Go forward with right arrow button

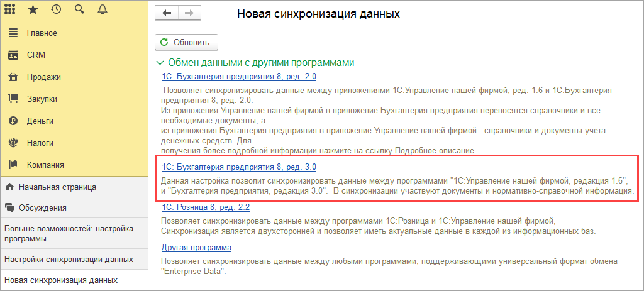(188, 13)
